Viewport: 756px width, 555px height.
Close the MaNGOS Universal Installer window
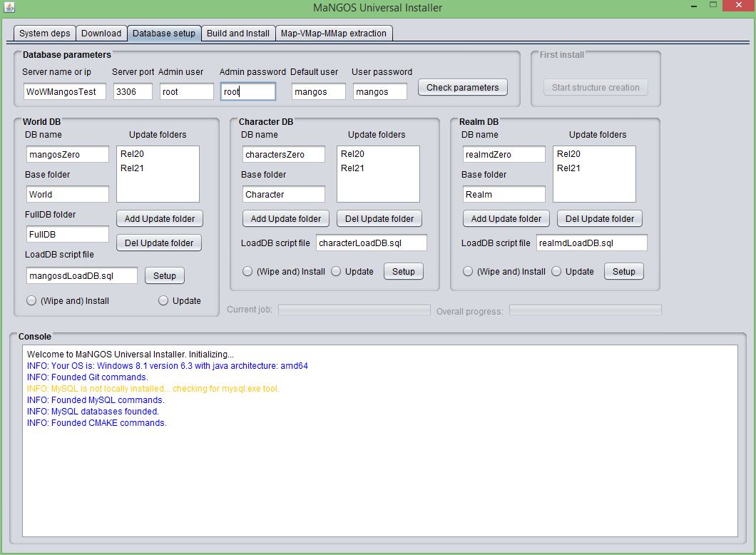[739, 5]
